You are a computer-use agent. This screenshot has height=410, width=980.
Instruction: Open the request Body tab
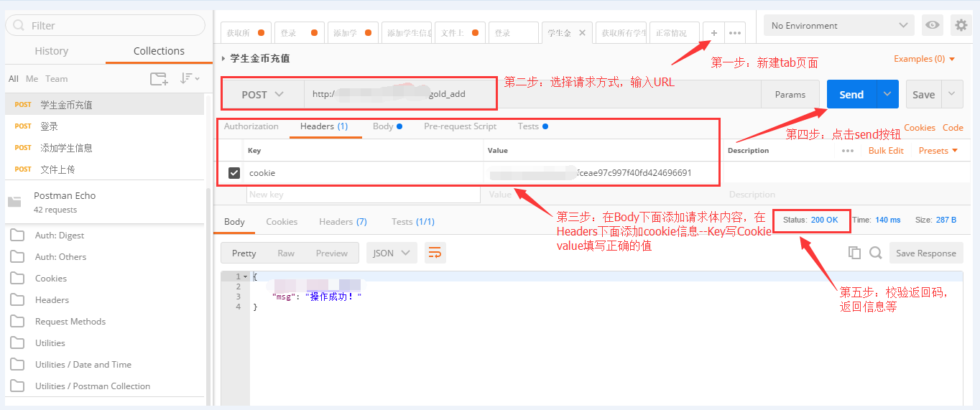click(387, 126)
